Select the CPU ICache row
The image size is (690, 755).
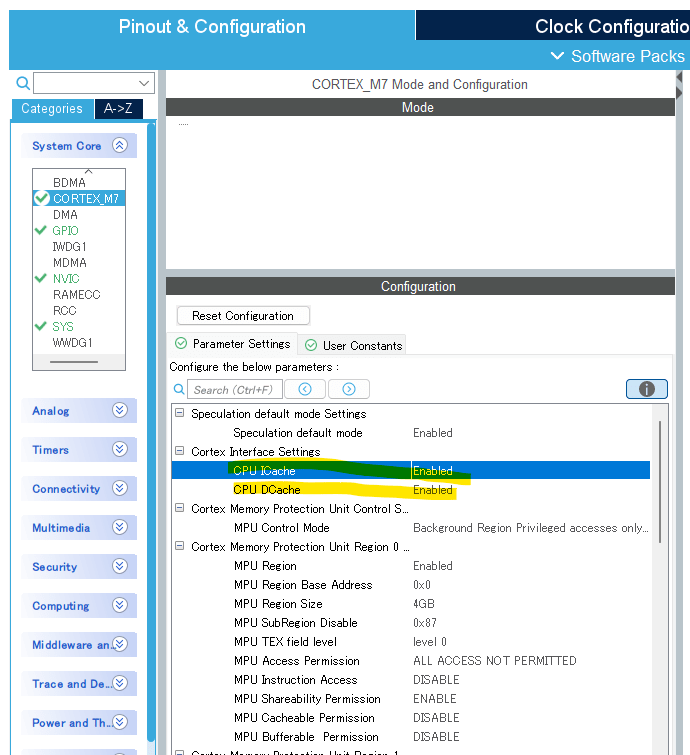(411, 470)
